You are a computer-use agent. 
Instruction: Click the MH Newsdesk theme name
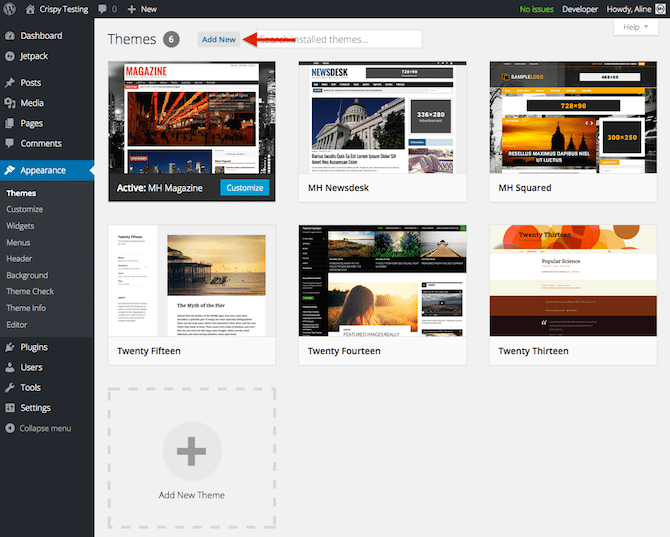338,188
